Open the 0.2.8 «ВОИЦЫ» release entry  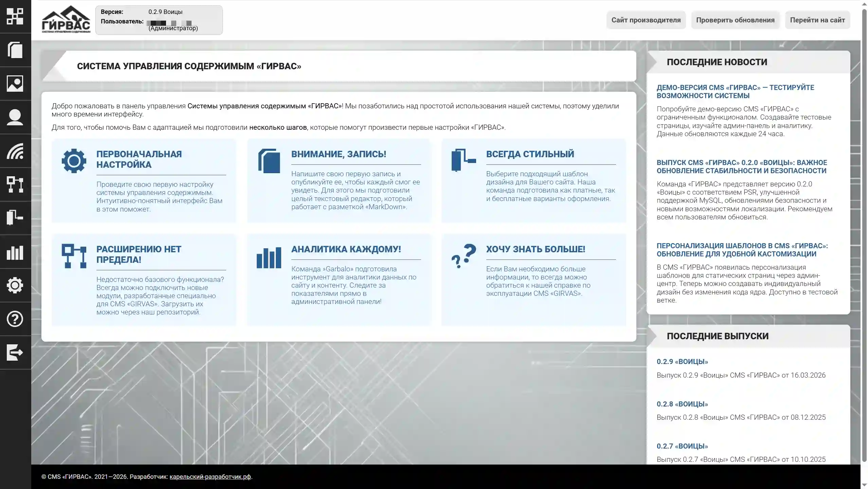click(x=681, y=404)
